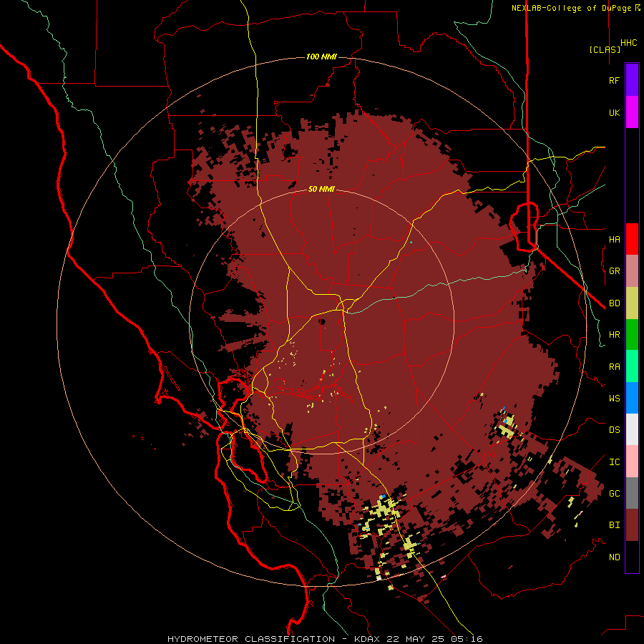Click the HR green legend color swatch
Viewport: 644px width, 644px height.
click(x=632, y=335)
